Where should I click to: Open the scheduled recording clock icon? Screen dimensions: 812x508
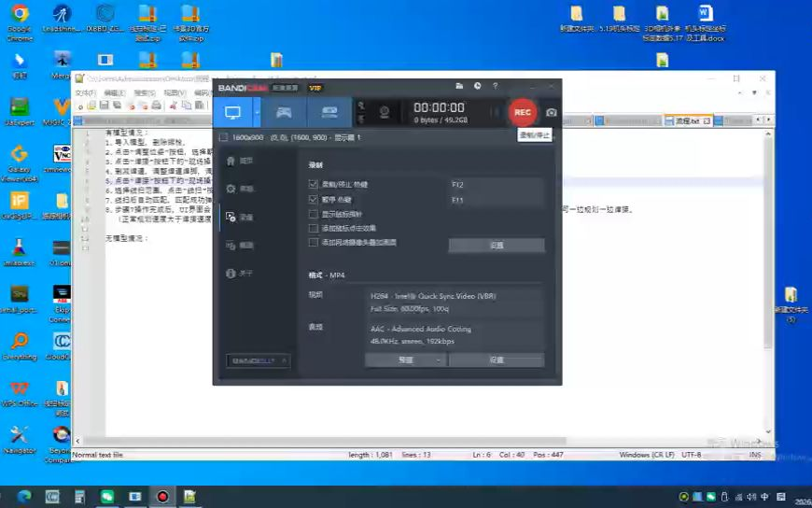[x=478, y=86]
